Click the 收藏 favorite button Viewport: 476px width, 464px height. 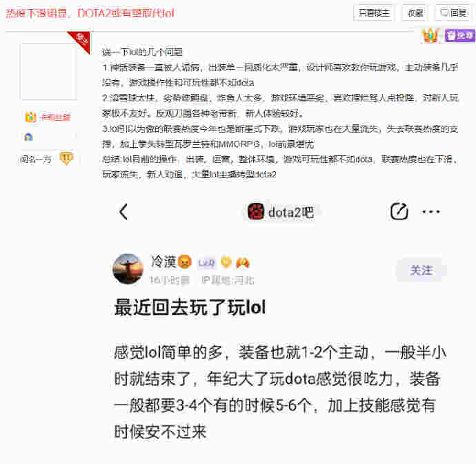415,12
